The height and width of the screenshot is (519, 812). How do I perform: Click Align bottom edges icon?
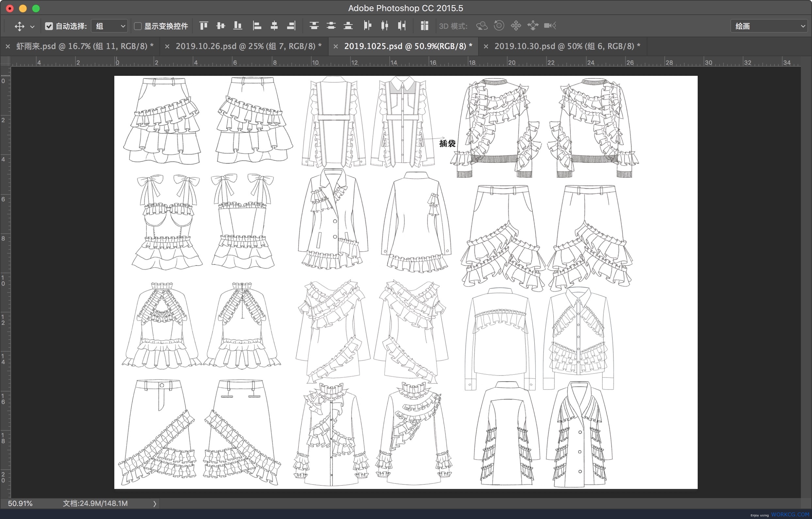pyautogui.click(x=238, y=25)
